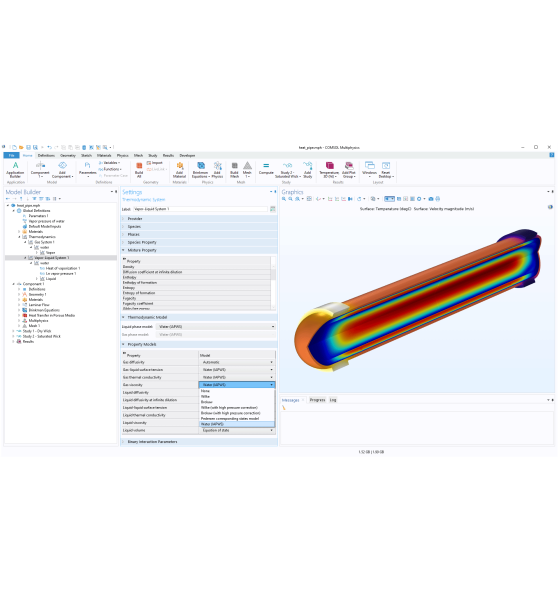558x600 pixels.
Task: Click Build All in the Geometry group
Action: pyautogui.click(x=139, y=170)
